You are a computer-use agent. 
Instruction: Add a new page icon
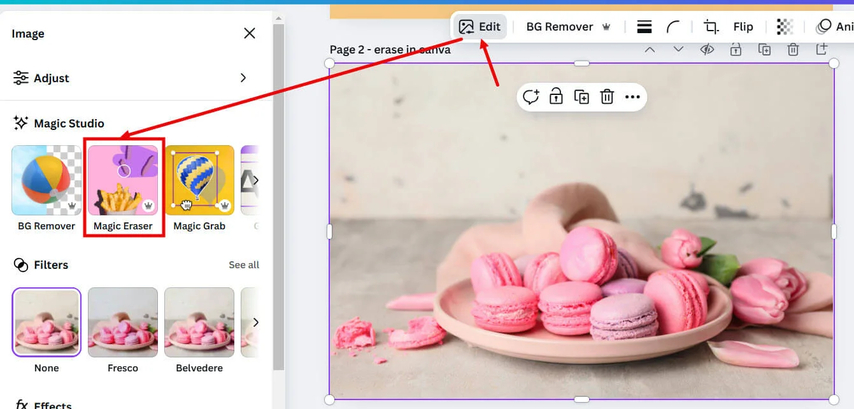[x=822, y=49]
